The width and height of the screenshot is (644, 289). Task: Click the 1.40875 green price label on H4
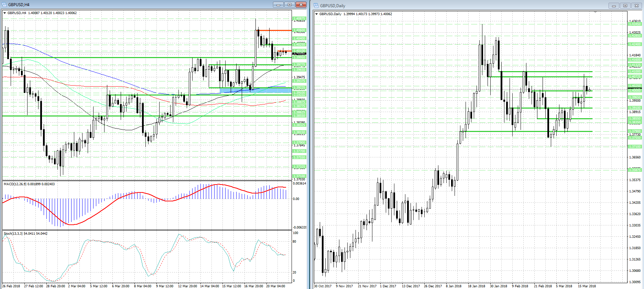pyautogui.click(x=299, y=19)
